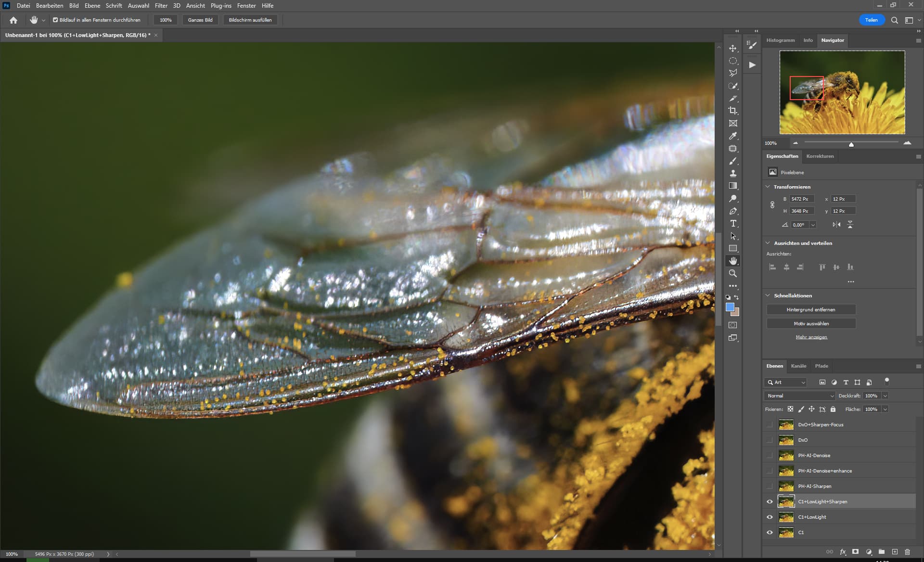Collapse the Transformieren section
Viewport: 924px width, 562px height.
(x=768, y=187)
